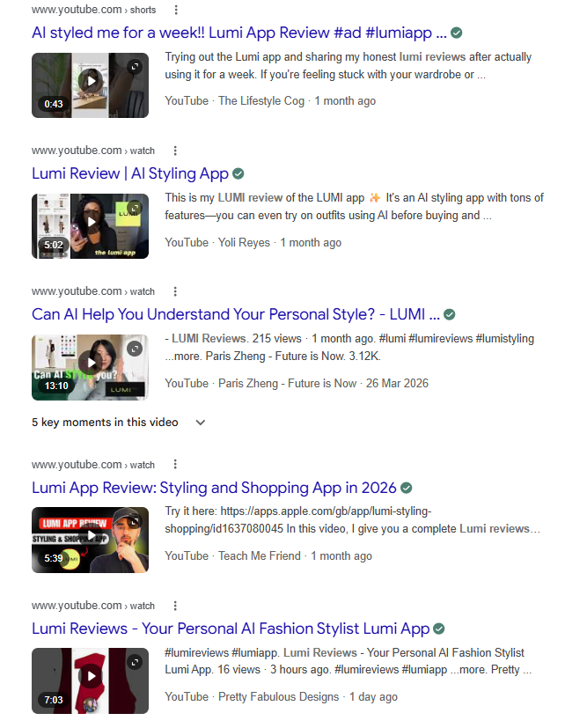The height and width of the screenshot is (728, 587).
Task: Expand the 0:43 video thumbnail preview icon
Action: point(135,67)
